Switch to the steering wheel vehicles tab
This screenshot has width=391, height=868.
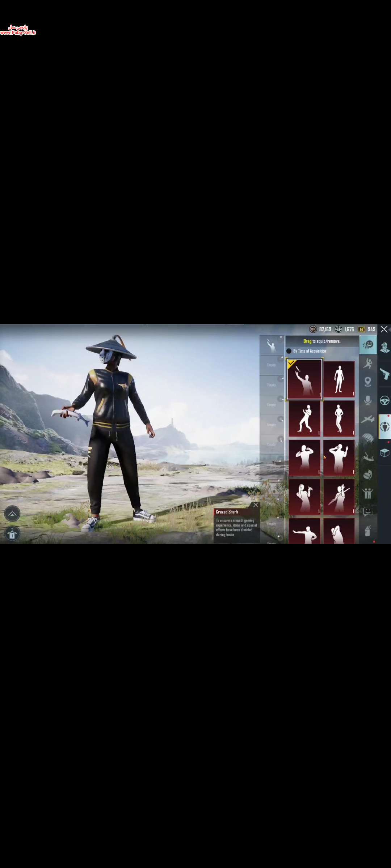coord(384,400)
